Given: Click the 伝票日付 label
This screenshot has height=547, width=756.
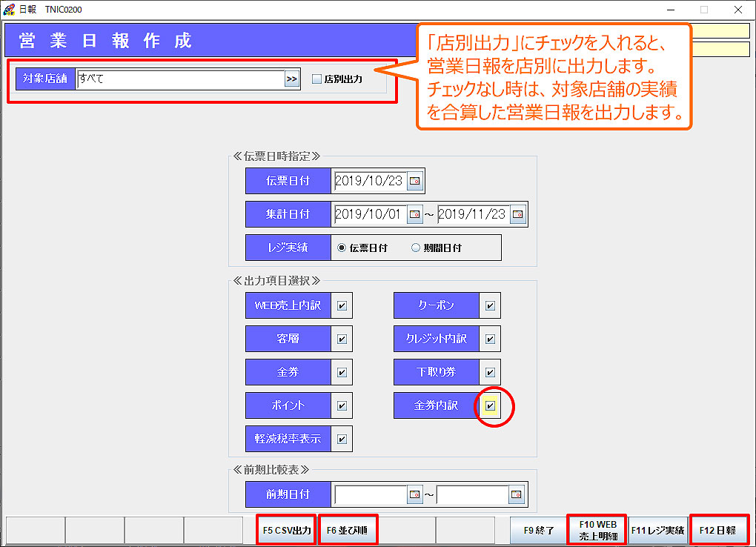Looking at the screenshot, I should click(x=288, y=181).
